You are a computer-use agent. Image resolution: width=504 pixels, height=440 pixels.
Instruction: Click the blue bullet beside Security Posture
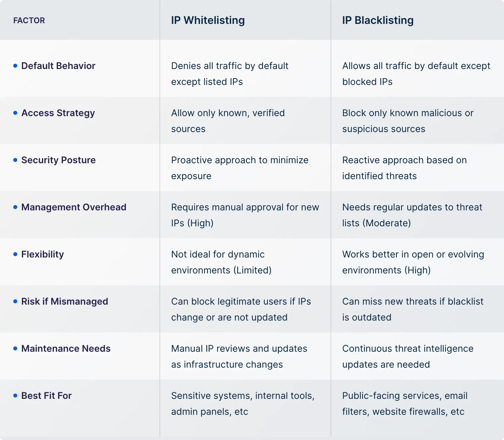click(x=15, y=160)
